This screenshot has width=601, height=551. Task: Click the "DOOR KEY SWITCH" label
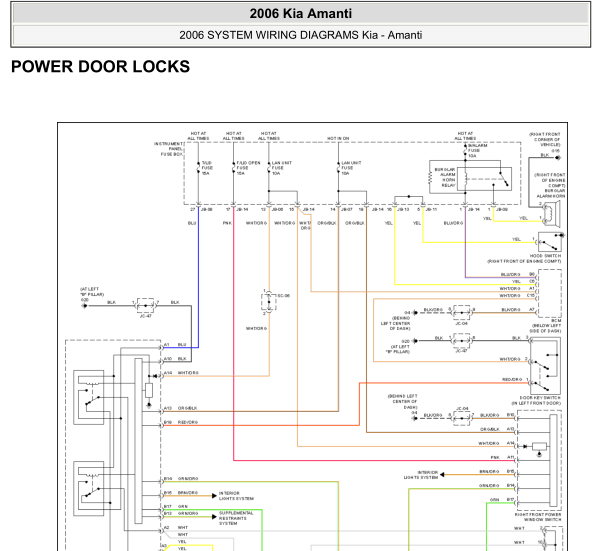[x=540, y=398]
